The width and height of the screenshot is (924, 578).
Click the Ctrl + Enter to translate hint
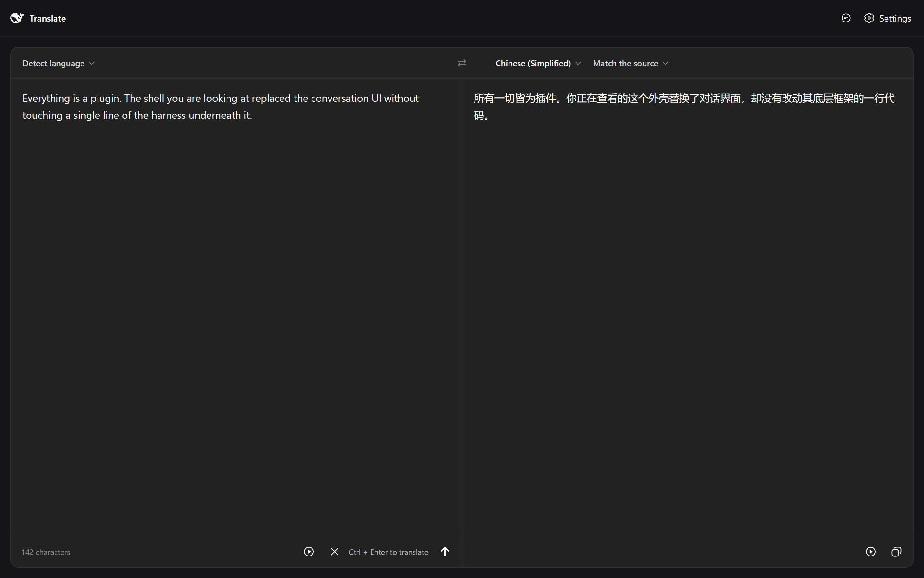coord(388,552)
